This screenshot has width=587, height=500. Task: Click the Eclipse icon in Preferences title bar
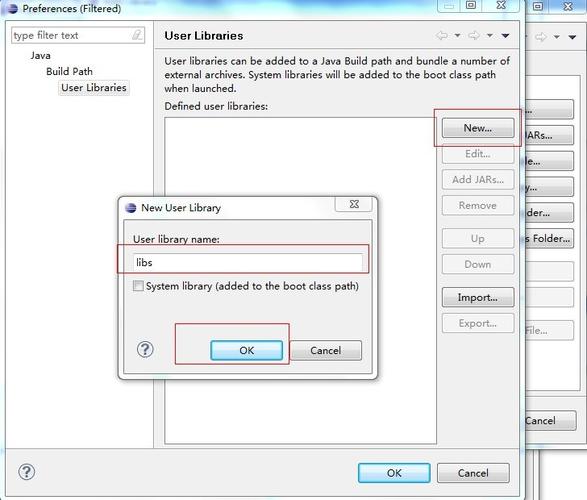click(x=12, y=8)
